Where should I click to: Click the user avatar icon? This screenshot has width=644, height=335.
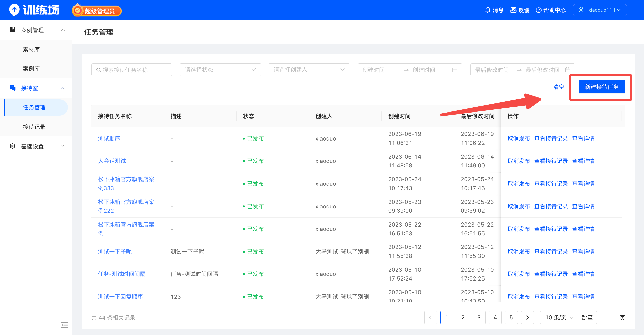coord(581,10)
